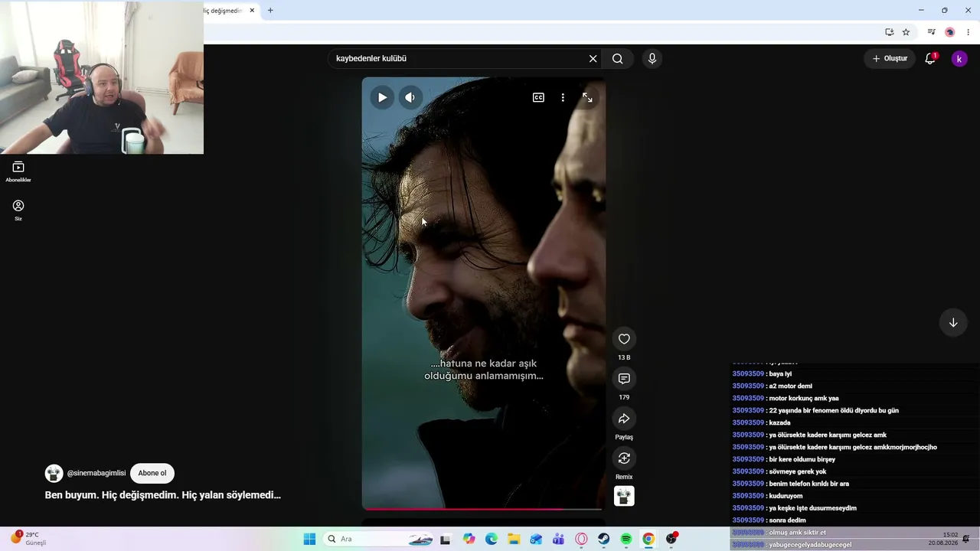The height and width of the screenshot is (551, 980).
Task: Mute the Shorts video volume
Action: point(410,97)
